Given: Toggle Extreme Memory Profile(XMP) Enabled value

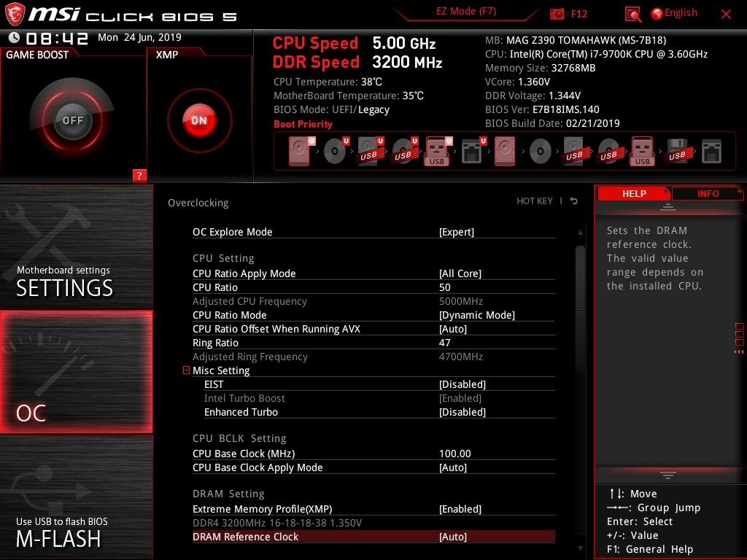Looking at the screenshot, I should pyautogui.click(x=460, y=509).
